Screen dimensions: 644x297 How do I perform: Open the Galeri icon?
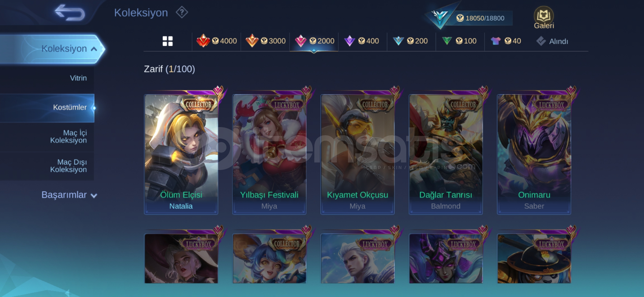[544, 18]
